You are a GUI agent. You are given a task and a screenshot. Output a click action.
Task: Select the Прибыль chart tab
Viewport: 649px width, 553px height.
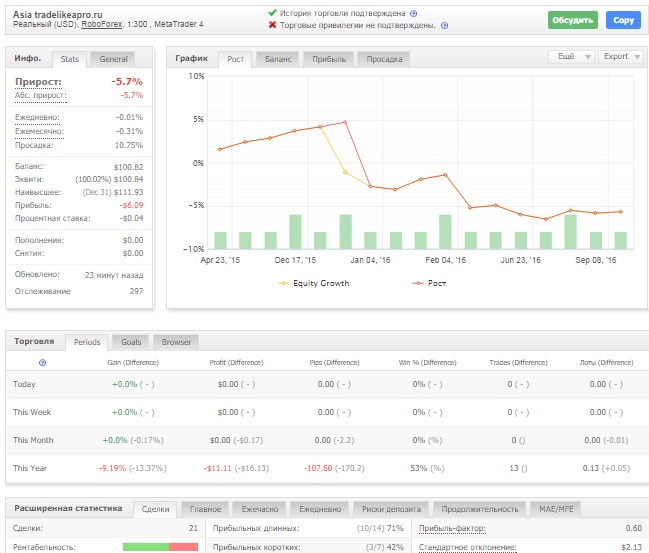click(329, 59)
